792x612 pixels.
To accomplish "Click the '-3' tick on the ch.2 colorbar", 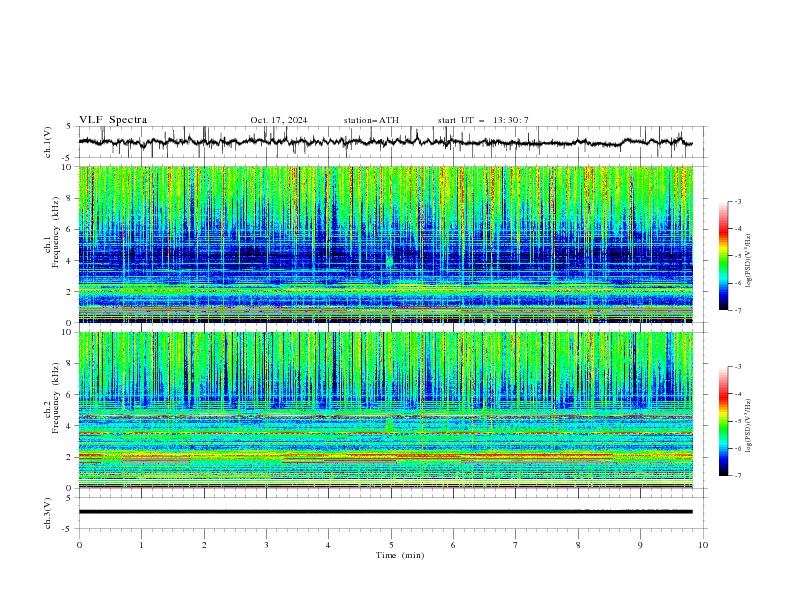I will tap(738, 367).
